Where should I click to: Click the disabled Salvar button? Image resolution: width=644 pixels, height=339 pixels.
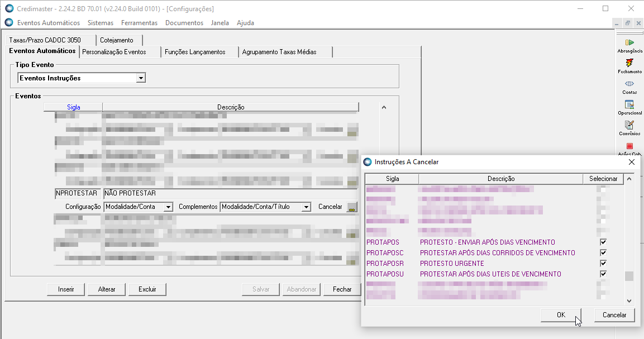[x=261, y=289]
